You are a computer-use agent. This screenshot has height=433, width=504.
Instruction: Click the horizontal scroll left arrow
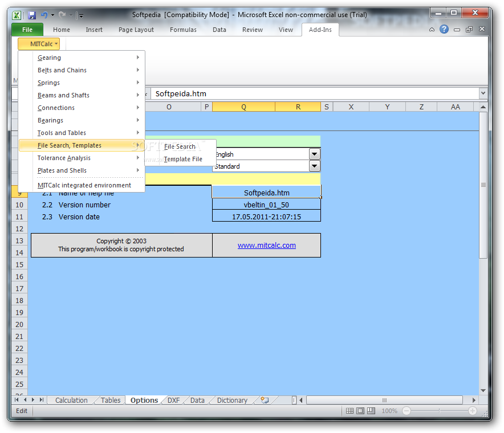(301, 400)
